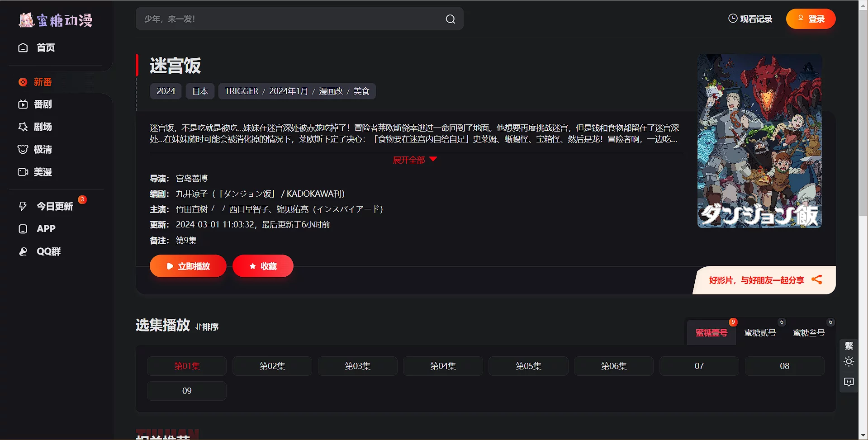Click the 立即播放 play button
Viewport: 868px width, 440px height.
pyautogui.click(x=188, y=266)
